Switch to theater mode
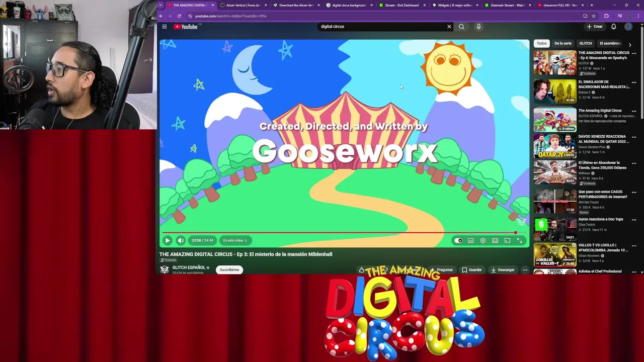Image resolution: width=644 pixels, height=362 pixels. pos(495,241)
